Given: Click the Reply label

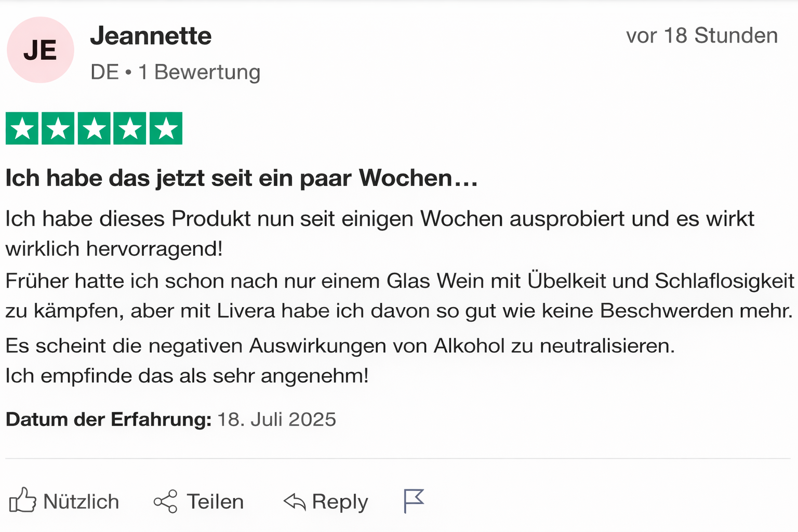Looking at the screenshot, I should (340, 502).
